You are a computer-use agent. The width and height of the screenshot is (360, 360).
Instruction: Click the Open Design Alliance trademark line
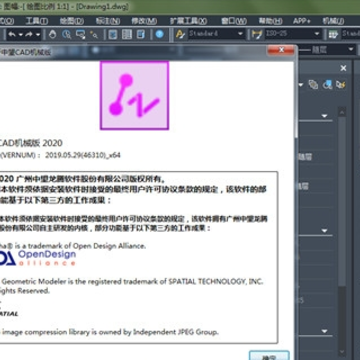pos(73,246)
